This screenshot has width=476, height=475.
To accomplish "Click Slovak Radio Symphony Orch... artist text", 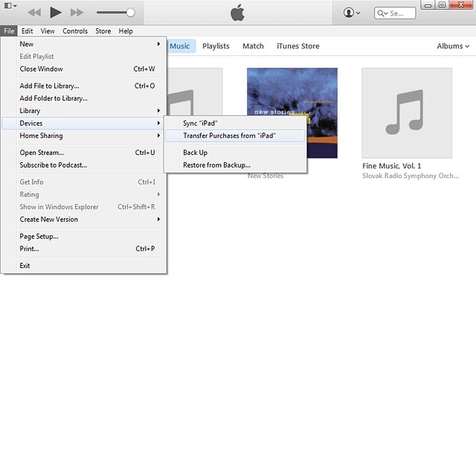I will tap(411, 176).
